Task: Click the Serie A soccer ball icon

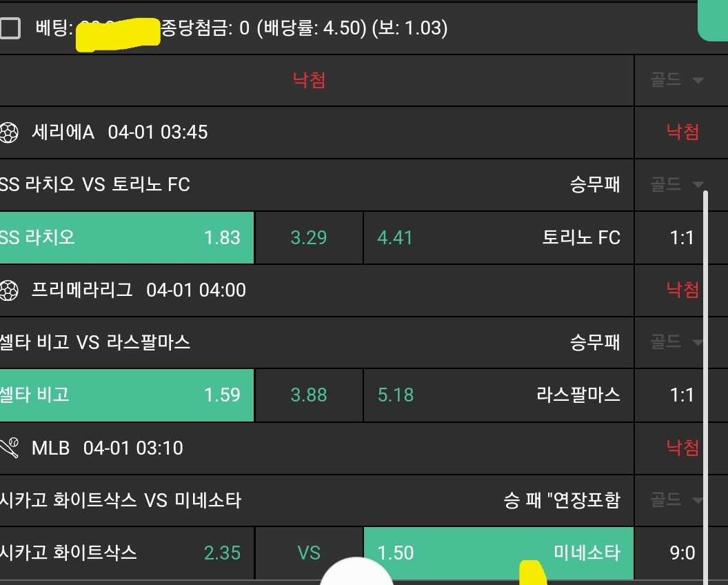Action: tap(8, 132)
